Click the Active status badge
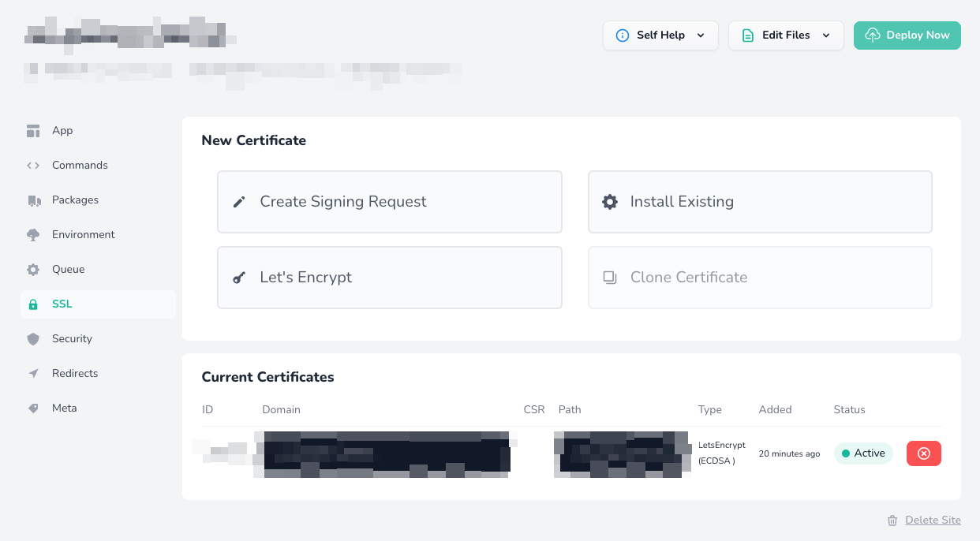Screen dimensions: 980x541 click(x=863, y=453)
